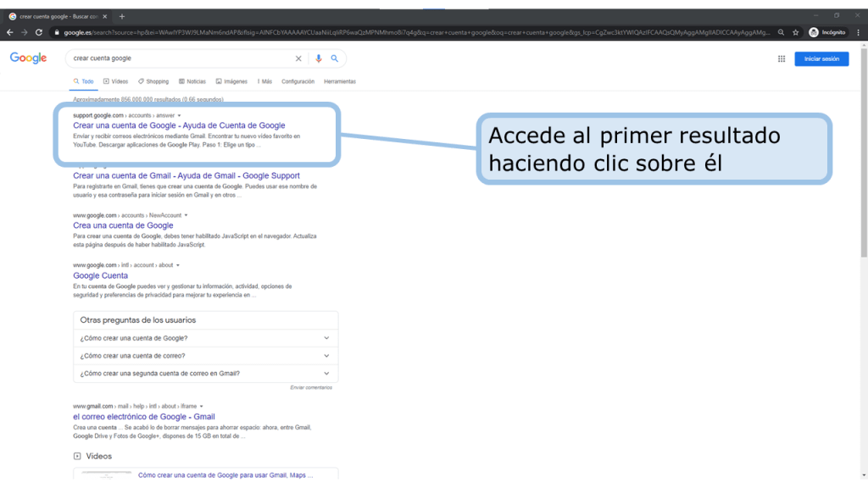Click the zoom magnifier icon in the address bar
This screenshot has width=868, height=488.
[x=781, y=33]
